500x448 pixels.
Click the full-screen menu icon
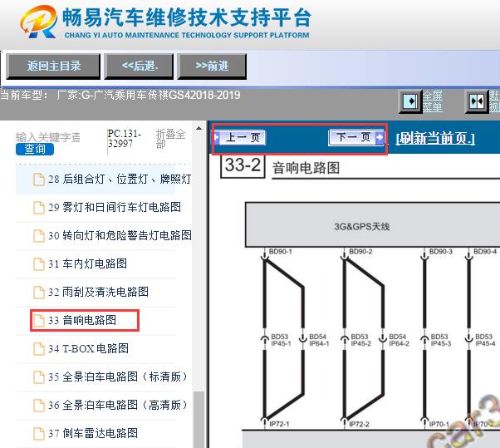410,101
